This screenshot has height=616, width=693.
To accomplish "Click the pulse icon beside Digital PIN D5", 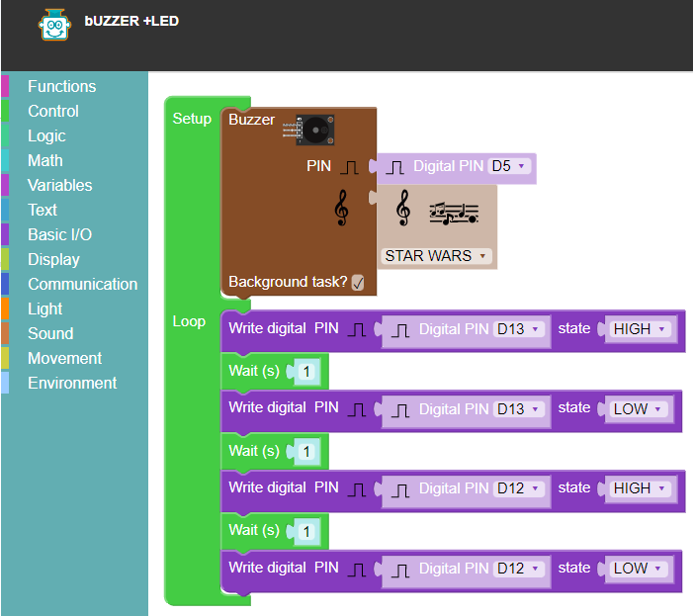I will click(396, 167).
